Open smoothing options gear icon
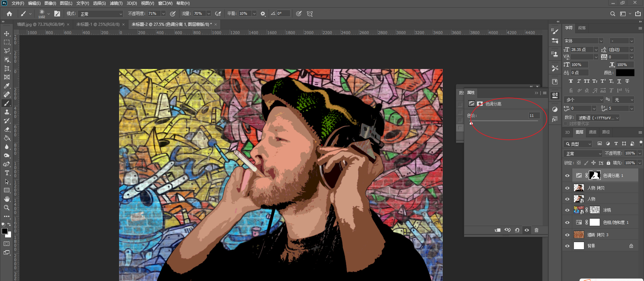The height and width of the screenshot is (281, 644). (263, 14)
